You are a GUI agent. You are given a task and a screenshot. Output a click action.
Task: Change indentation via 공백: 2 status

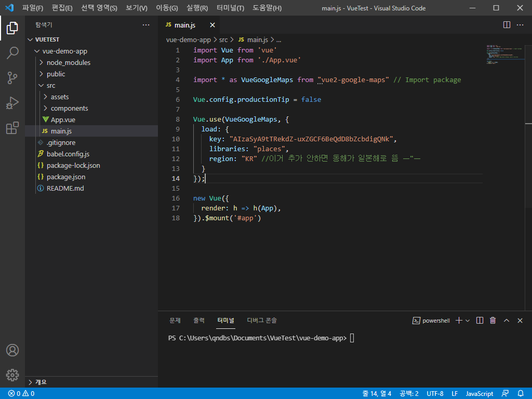coord(409,394)
